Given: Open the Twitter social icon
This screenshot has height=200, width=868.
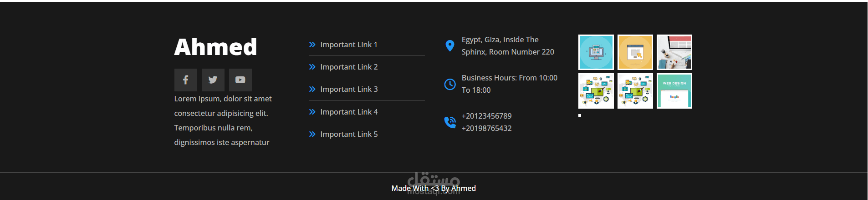Looking at the screenshot, I should tap(213, 80).
